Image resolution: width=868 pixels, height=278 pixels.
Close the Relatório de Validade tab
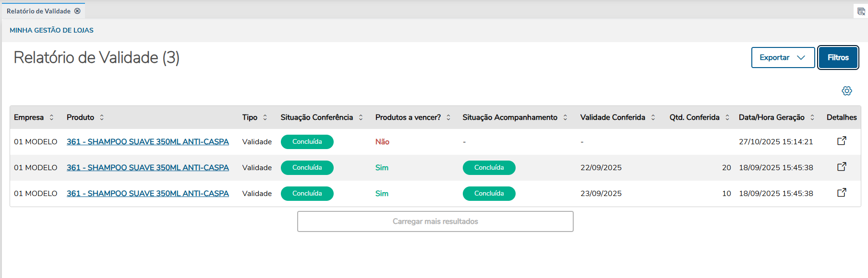(x=77, y=11)
